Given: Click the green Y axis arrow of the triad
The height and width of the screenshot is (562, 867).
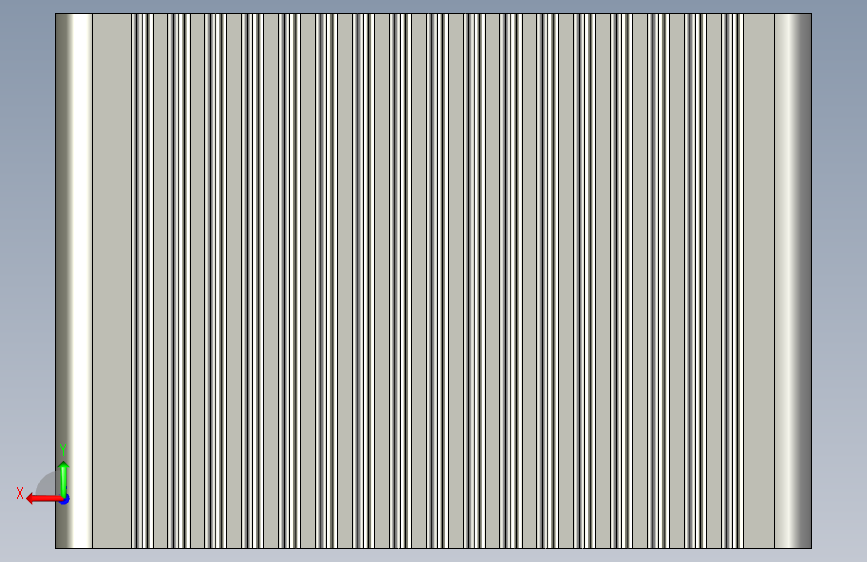Looking at the screenshot, I should 64,479.
